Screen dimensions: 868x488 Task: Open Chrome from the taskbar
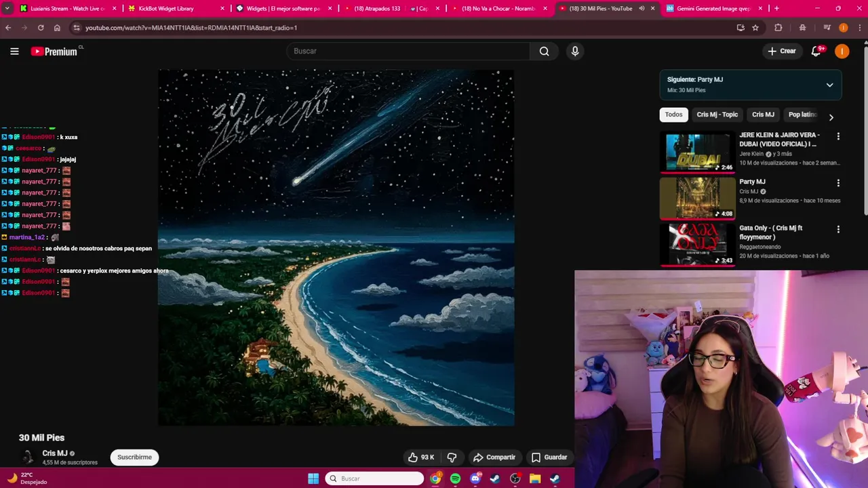click(435, 479)
